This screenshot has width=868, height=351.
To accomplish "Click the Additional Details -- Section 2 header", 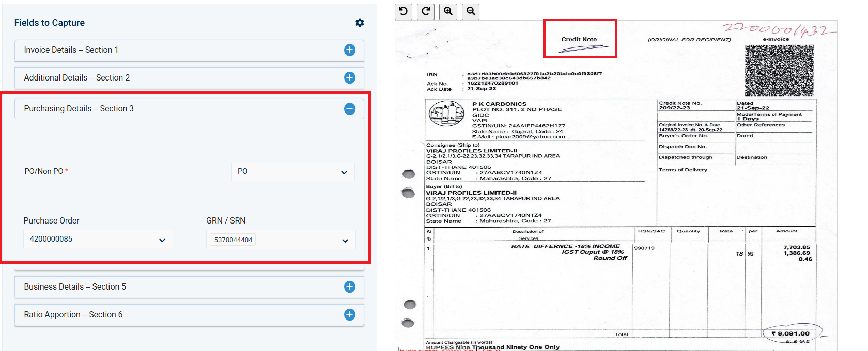I will (189, 77).
